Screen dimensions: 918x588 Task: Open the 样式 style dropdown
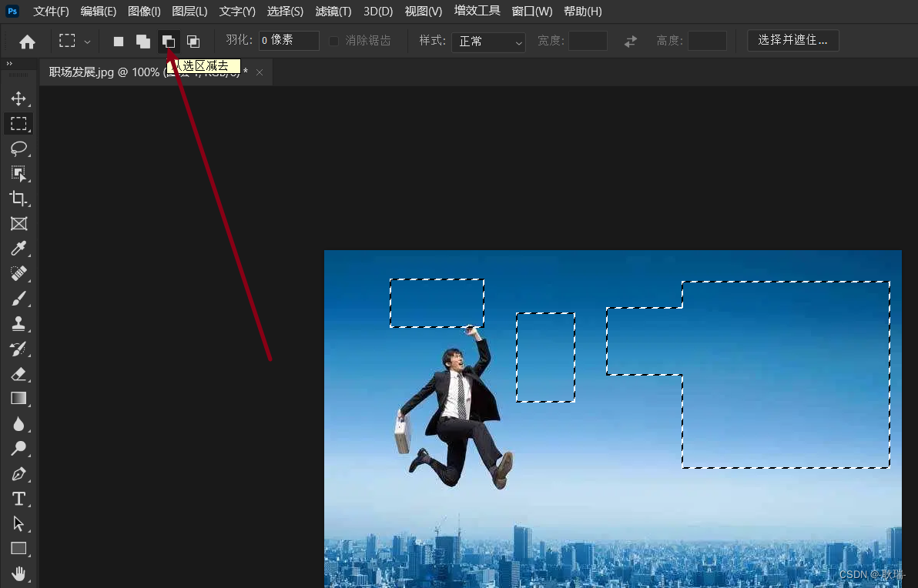tap(488, 41)
